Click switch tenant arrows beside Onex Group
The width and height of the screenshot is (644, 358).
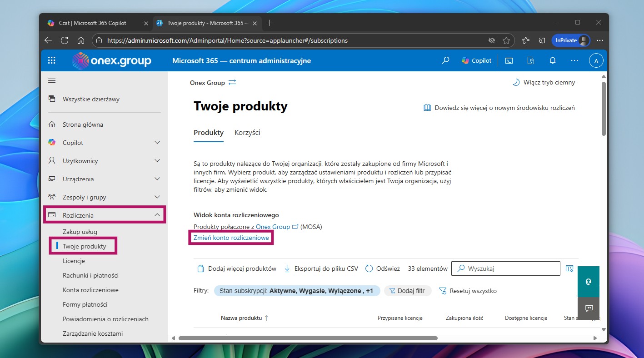click(x=232, y=83)
